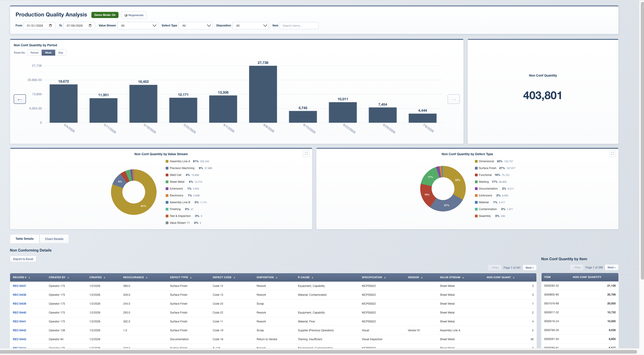Viewport: 644px width, 355px height.
Task: Go to next page of details table
Action: coord(530,268)
